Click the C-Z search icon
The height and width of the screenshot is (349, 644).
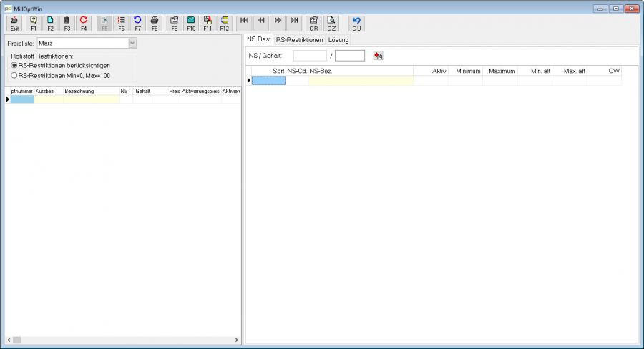[x=331, y=24]
